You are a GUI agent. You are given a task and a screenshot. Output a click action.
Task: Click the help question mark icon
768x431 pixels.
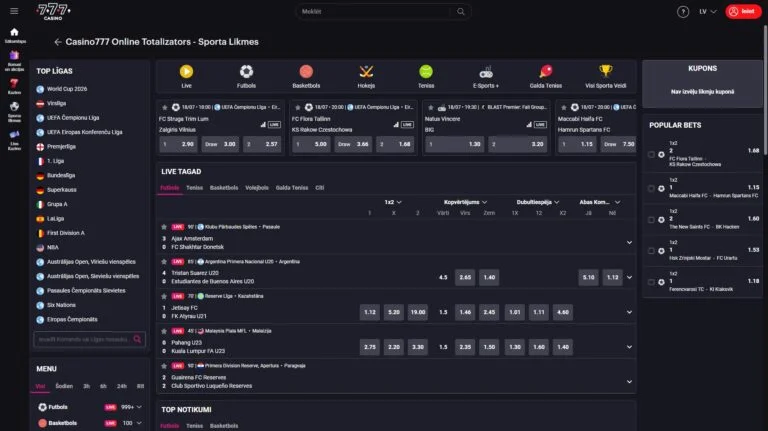(x=683, y=12)
